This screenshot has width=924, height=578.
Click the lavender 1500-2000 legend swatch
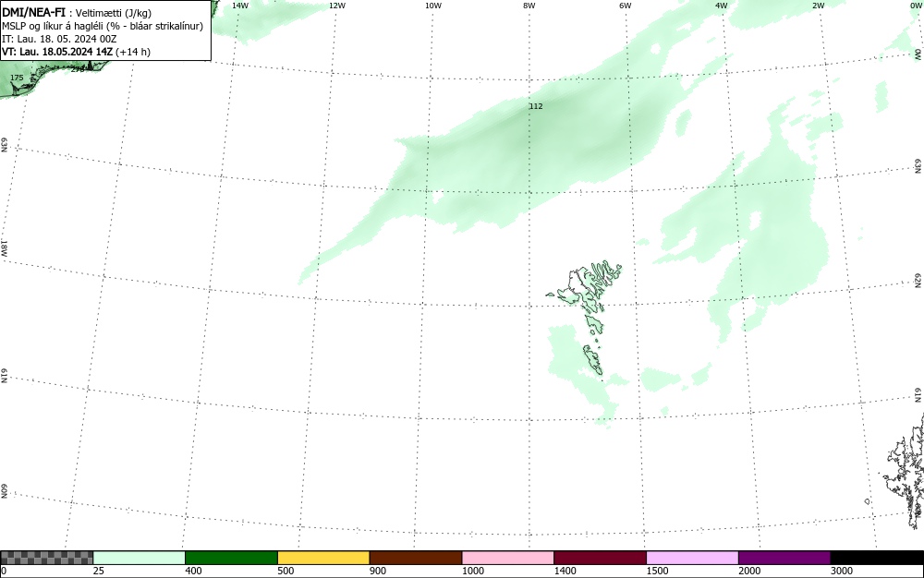pos(692,558)
